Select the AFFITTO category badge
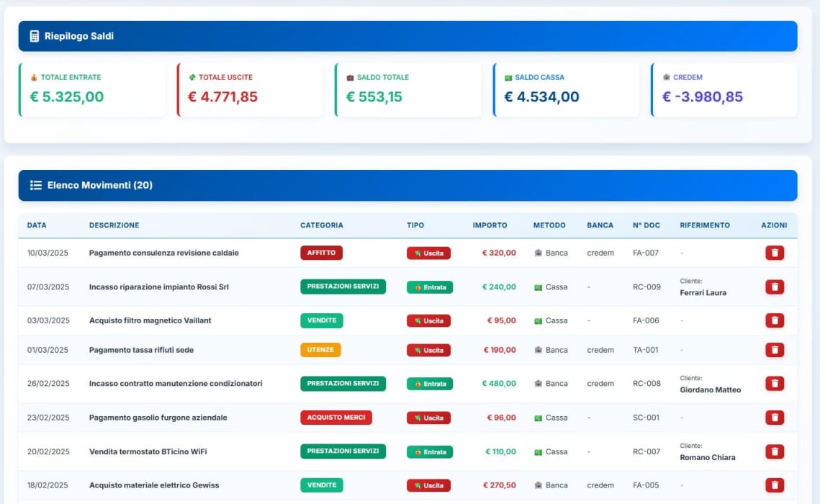Screen dimensions: 820x504 click(x=321, y=253)
